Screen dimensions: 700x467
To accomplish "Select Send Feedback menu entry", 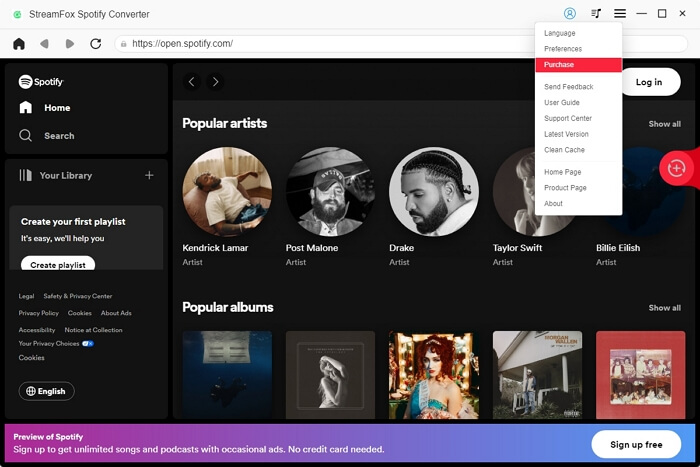I will coord(568,87).
